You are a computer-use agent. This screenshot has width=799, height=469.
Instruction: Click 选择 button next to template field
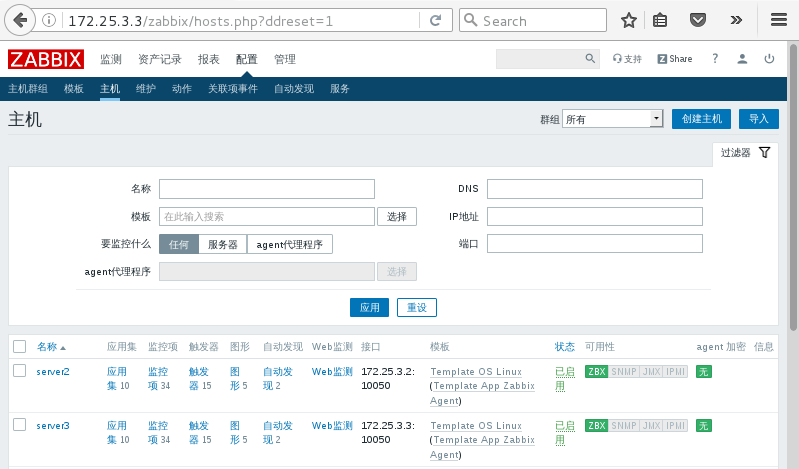397,217
